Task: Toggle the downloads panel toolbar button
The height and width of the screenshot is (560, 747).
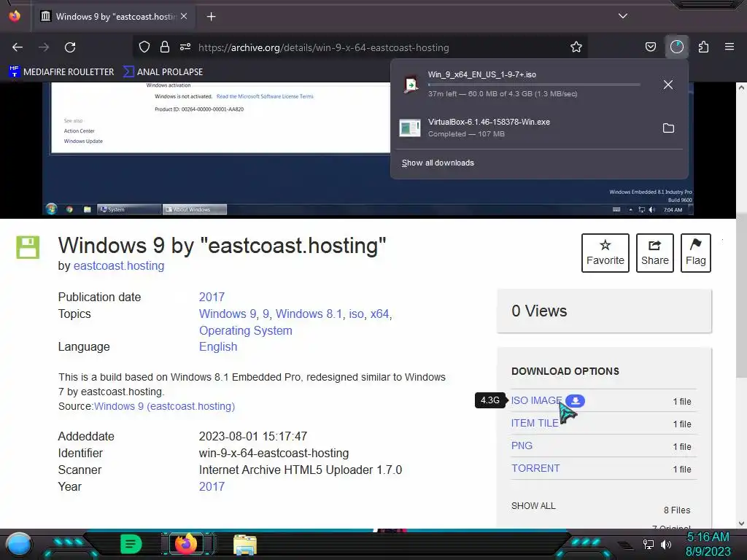Action: click(677, 47)
